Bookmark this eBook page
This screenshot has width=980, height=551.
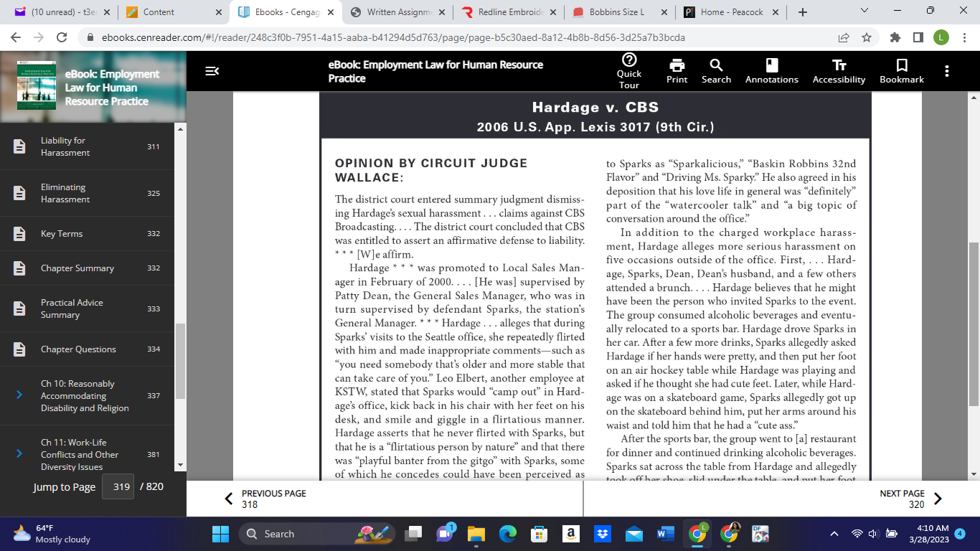(902, 71)
